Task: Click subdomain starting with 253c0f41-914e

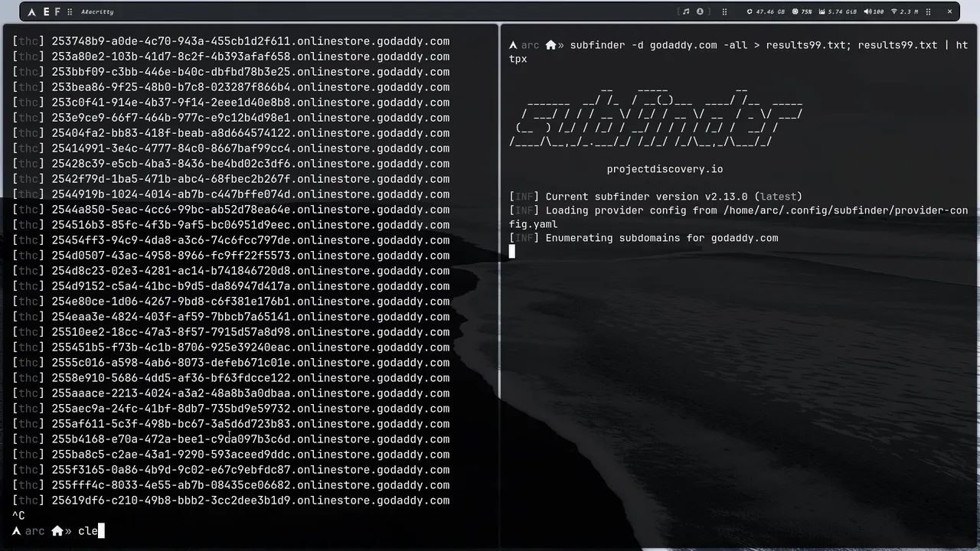Action: pyautogui.click(x=250, y=103)
